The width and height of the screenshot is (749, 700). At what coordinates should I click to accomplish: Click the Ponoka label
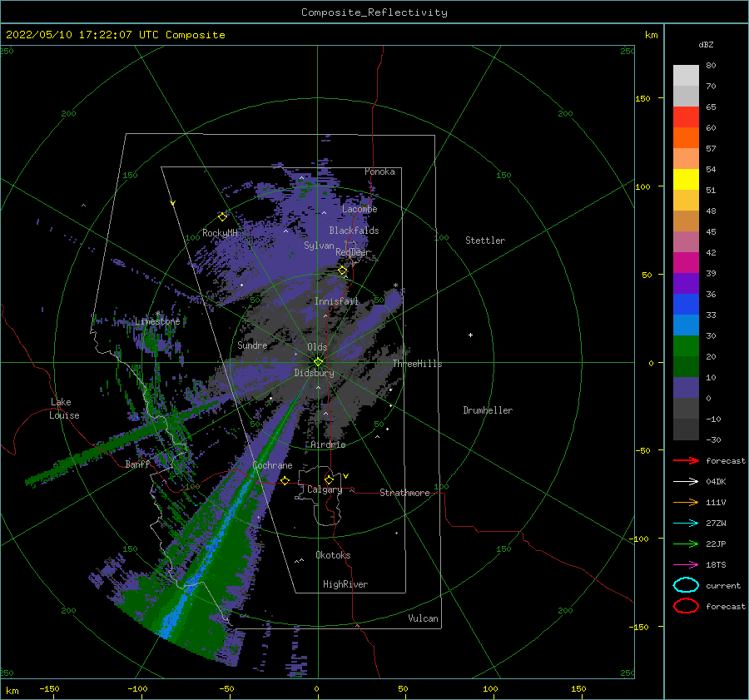click(379, 171)
